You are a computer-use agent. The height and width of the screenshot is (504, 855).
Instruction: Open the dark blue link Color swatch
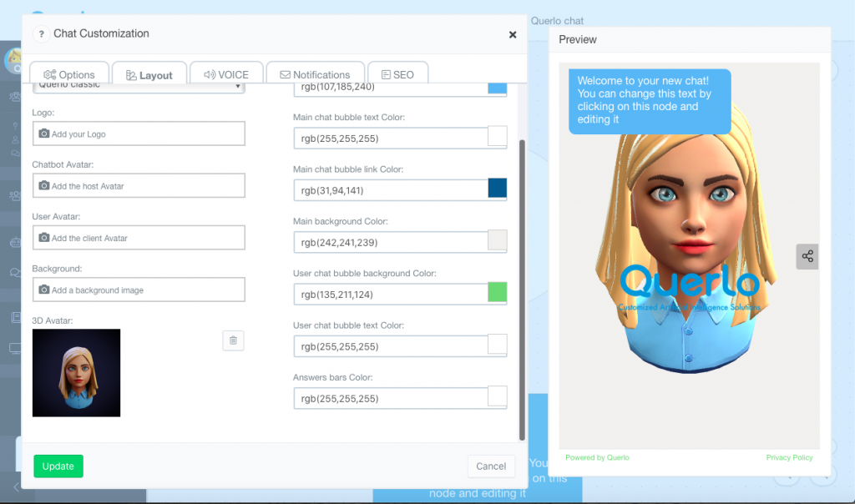click(498, 188)
